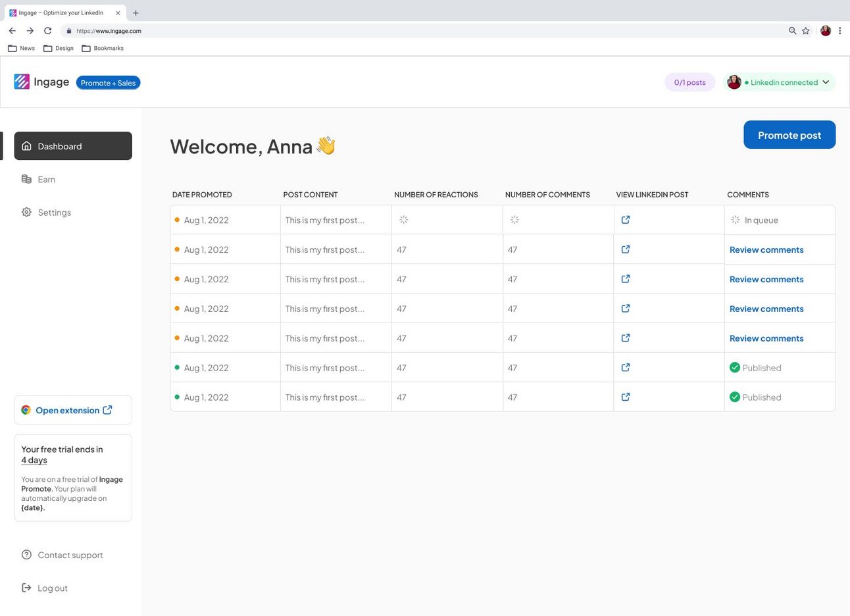
Task: Go to Earn in the sidebar
Action: point(46,180)
